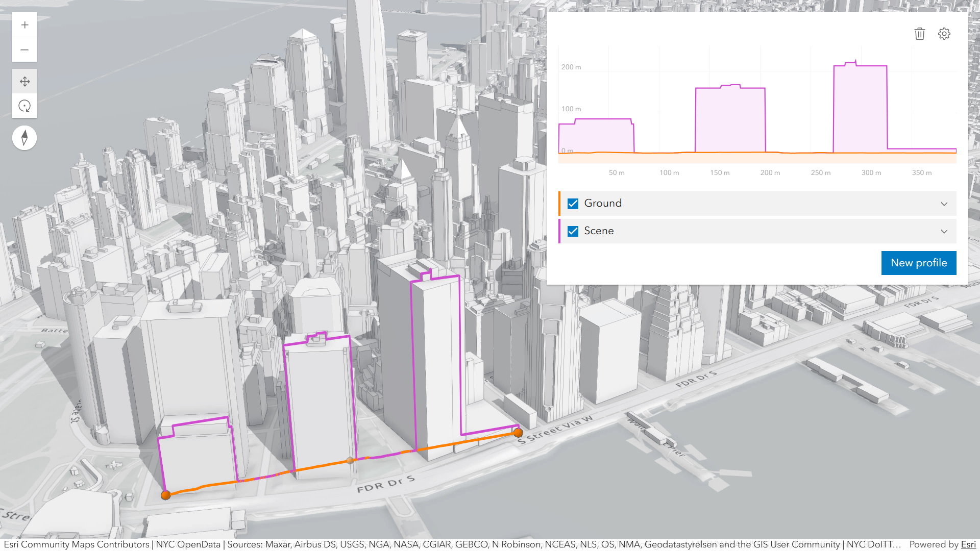Zoom in using the plus button
The height and width of the screenshot is (551, 980).
pos(24,24)
